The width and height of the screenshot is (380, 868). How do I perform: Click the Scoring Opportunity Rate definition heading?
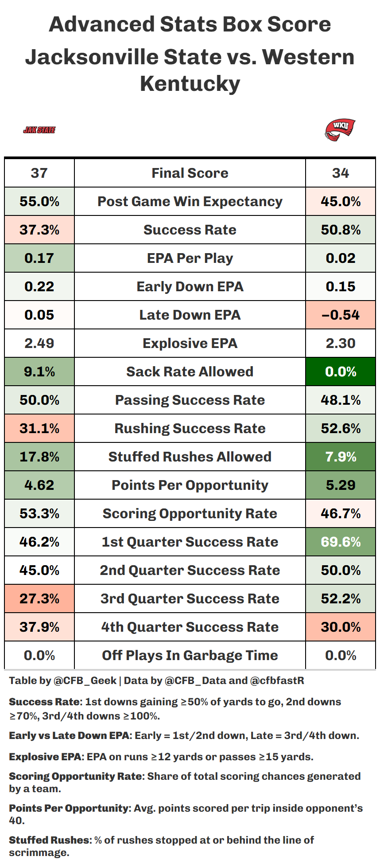(x=76, y=776)
